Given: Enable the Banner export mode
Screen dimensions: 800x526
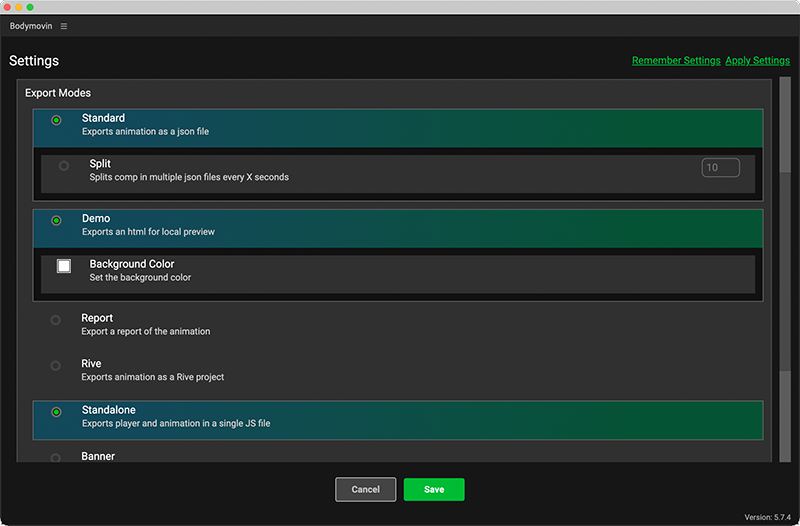Looking at the screenshot, I should [56, 458].
